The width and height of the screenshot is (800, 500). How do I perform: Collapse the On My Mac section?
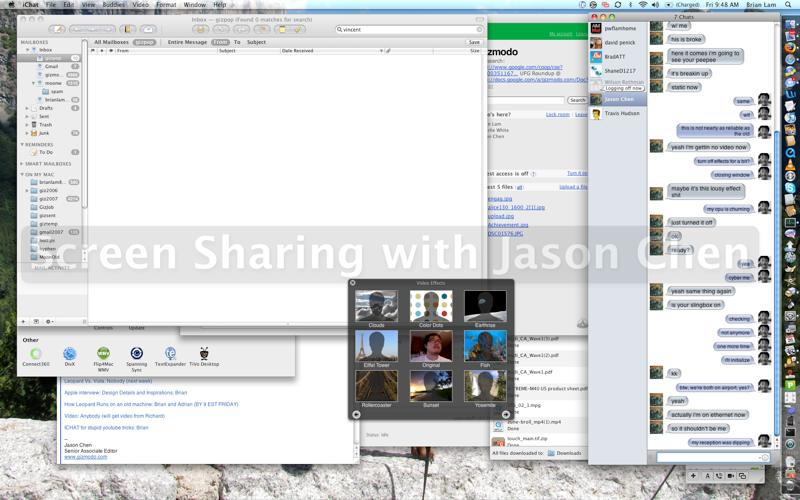22,174
